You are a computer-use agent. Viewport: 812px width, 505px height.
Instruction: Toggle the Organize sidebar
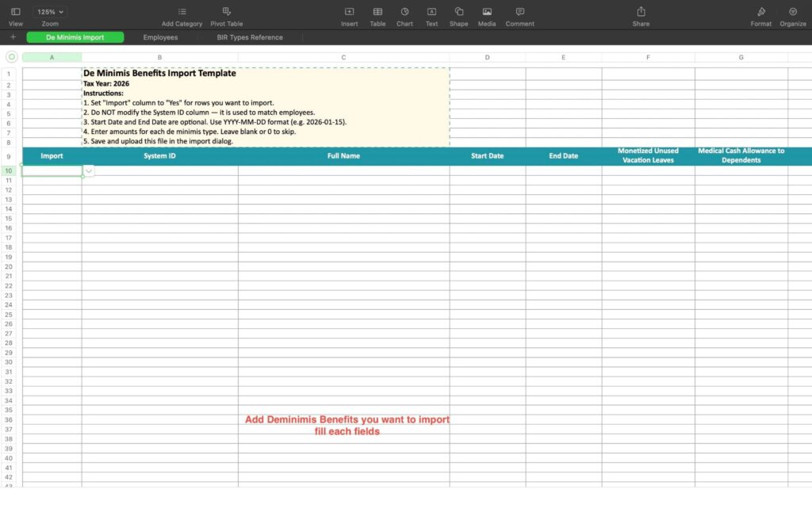point(793,12)
